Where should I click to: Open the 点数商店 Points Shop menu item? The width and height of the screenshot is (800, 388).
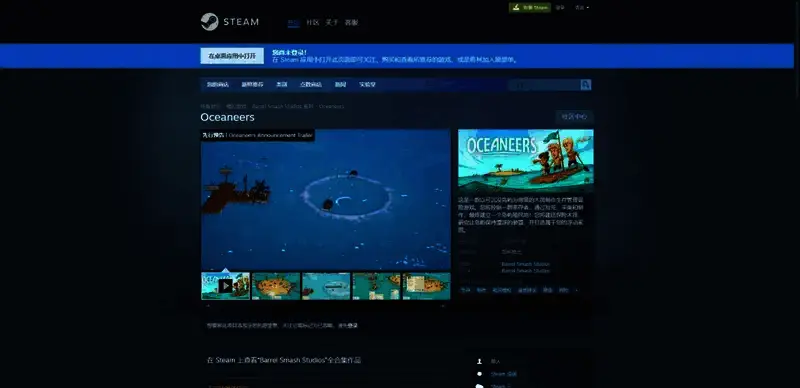(x=311, y=85)
